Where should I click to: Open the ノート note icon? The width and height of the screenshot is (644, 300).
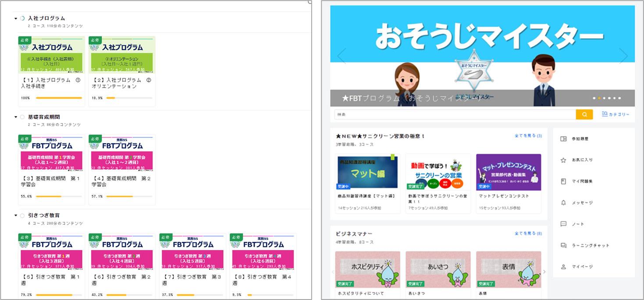click(x=563, y=224)
